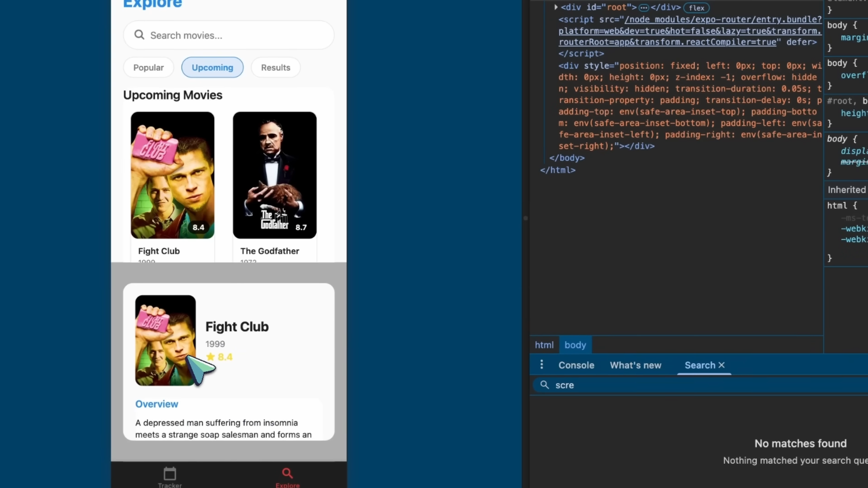Screen dimensions: 868x488
Task: Select the closing body tag line
Action: [x=567, y=158]
